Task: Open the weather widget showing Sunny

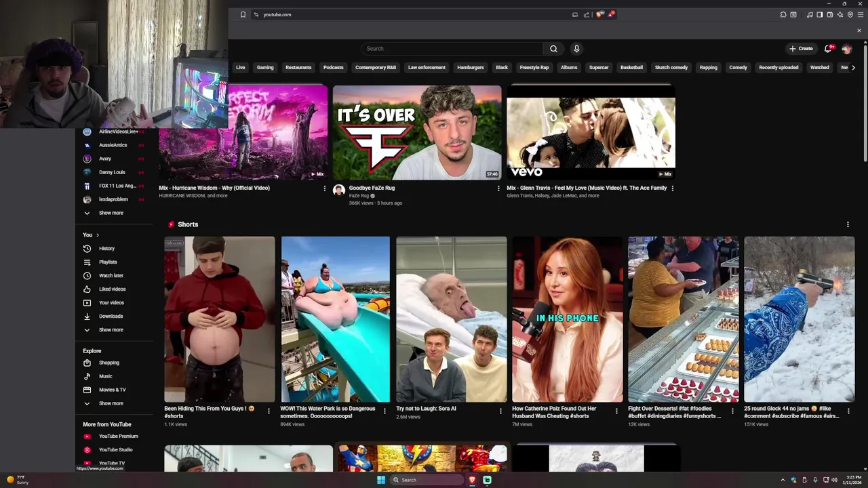Action: [17, 480]
